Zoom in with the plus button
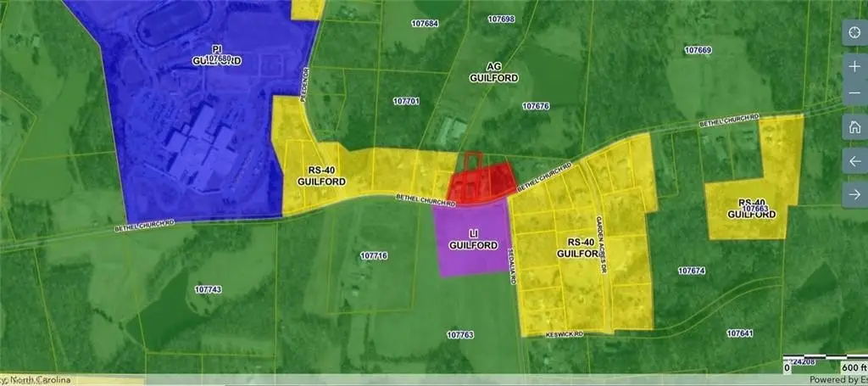Screen dimensions: 868x386 pyautogui.click(x=854, y=65)
